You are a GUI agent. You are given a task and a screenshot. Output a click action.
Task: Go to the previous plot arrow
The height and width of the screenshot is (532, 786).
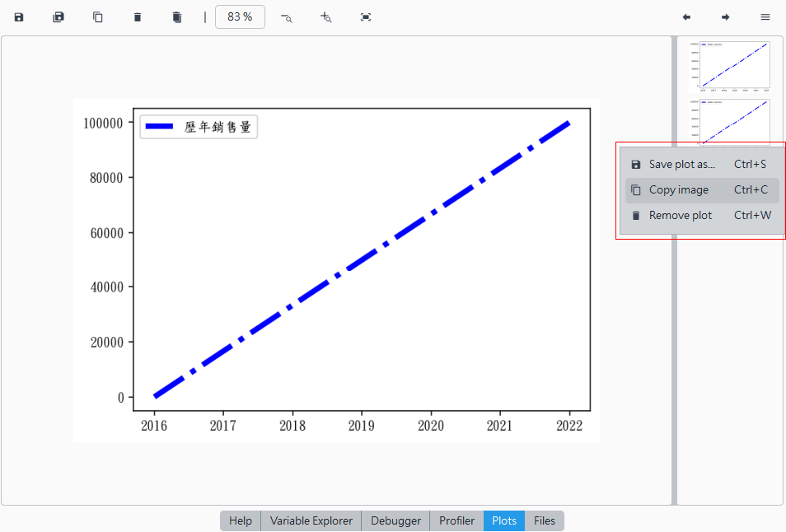[686, 17]
